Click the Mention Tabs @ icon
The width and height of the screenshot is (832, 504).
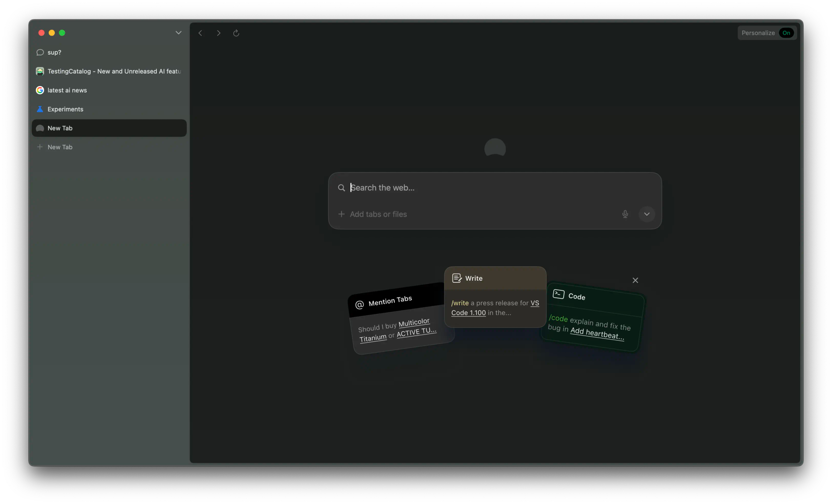(359, 305)
